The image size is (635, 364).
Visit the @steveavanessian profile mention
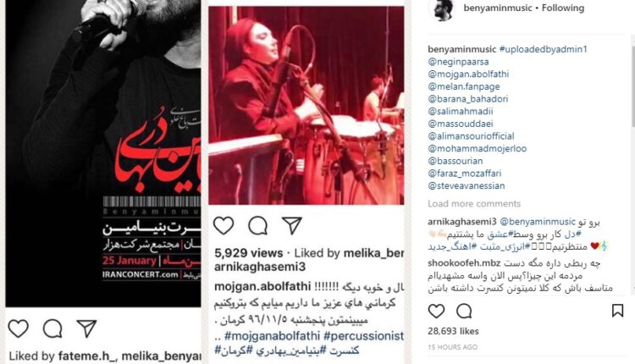point(467,186)
